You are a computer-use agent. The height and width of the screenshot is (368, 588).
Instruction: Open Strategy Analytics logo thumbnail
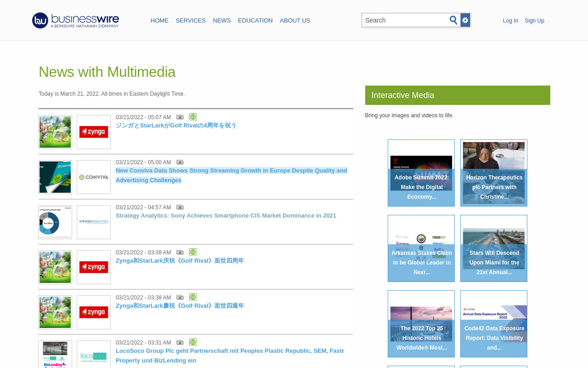pos(94,222)
